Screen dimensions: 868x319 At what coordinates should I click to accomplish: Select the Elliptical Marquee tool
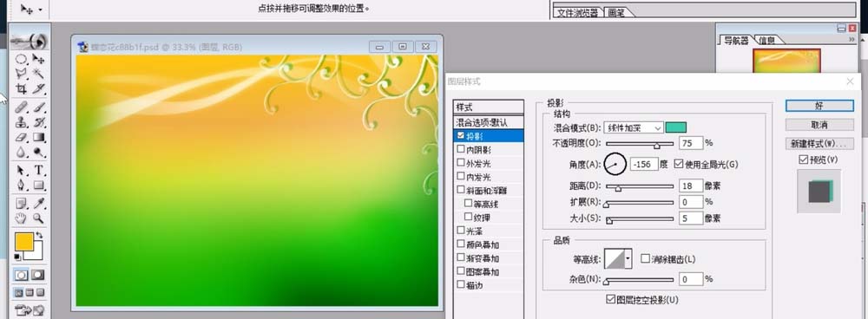tap(21, 59)
